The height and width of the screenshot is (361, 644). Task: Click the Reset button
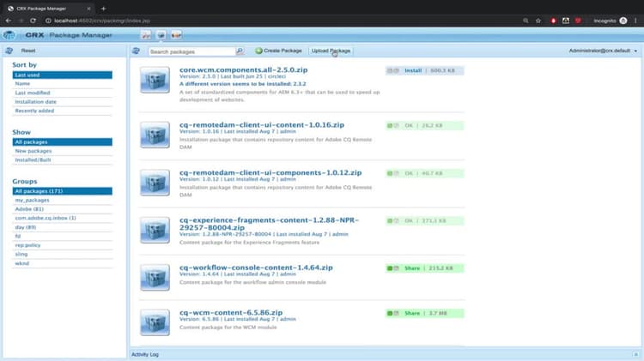click(x=28, y=51)
